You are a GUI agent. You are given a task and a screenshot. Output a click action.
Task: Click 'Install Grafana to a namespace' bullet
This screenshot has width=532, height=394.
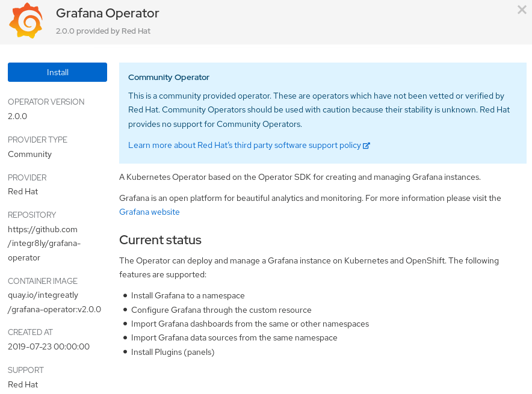pos(188,295)
